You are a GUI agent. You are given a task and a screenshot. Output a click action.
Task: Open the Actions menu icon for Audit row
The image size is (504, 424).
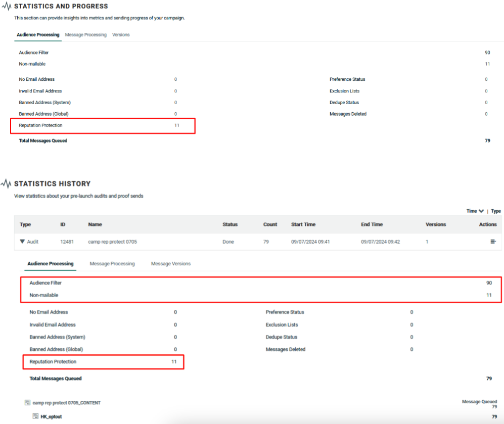tap(493, 242)
